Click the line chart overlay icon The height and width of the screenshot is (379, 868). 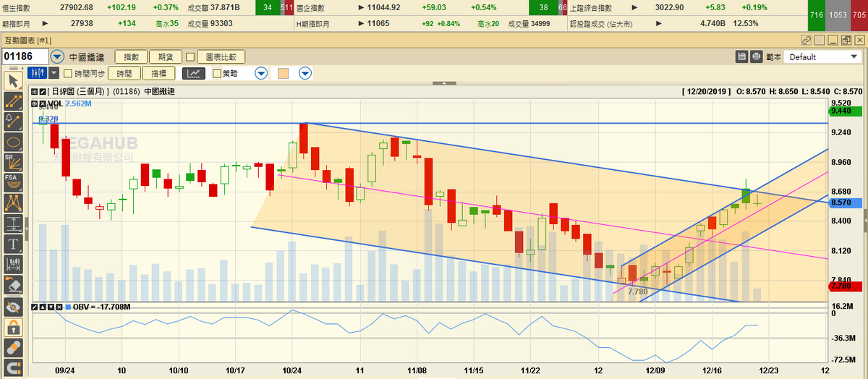point(194,73)
